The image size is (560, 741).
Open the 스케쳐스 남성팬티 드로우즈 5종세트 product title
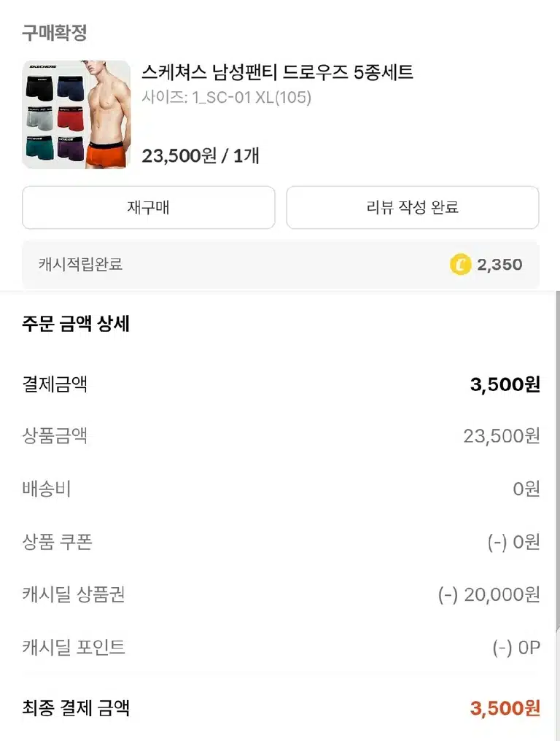[x=277, y=72]
